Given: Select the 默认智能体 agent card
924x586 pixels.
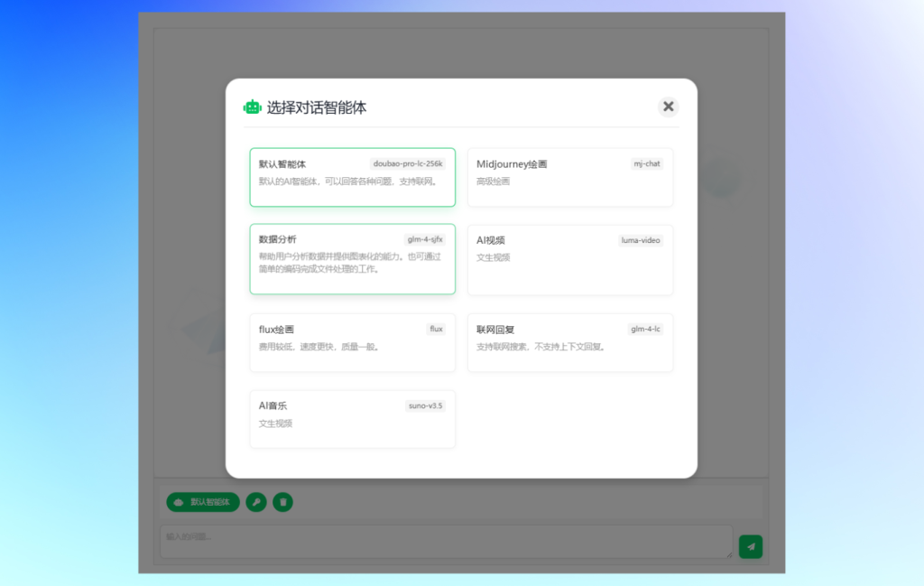Looking at the screenshot, I should [x=353, y=177].
